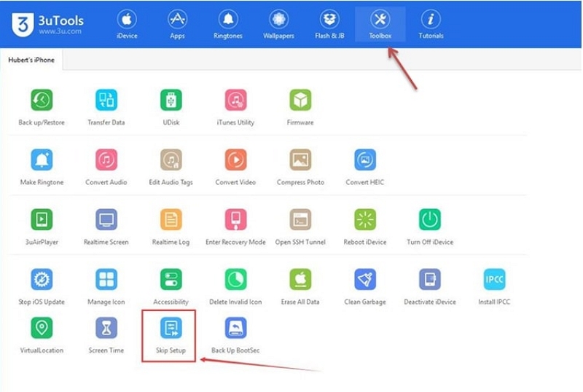The height and width of the screenshot is (392, 583).
Task: Start the Convert HEIC tool
Action: pyautogui.click(x=365, y=160)
